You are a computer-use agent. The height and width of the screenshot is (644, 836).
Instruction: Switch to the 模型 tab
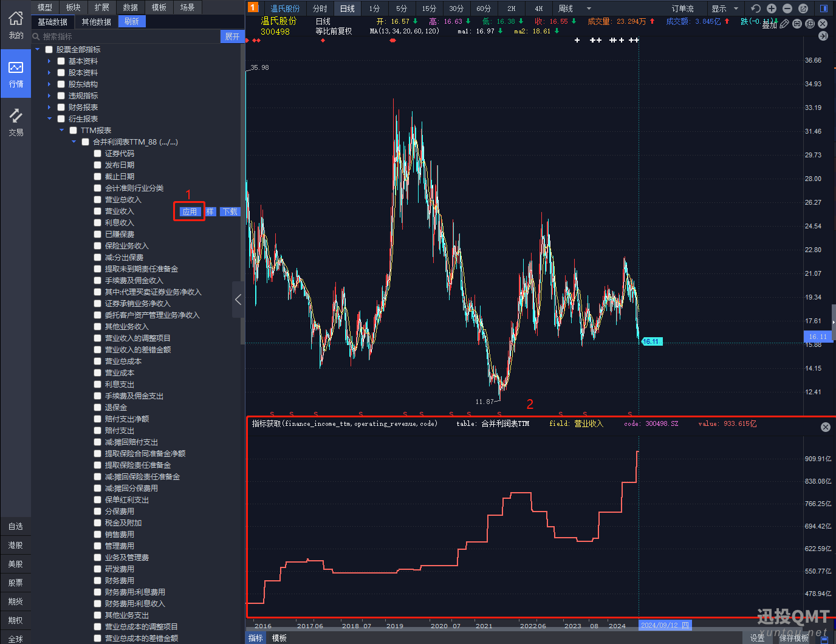[x=45, y=7]
